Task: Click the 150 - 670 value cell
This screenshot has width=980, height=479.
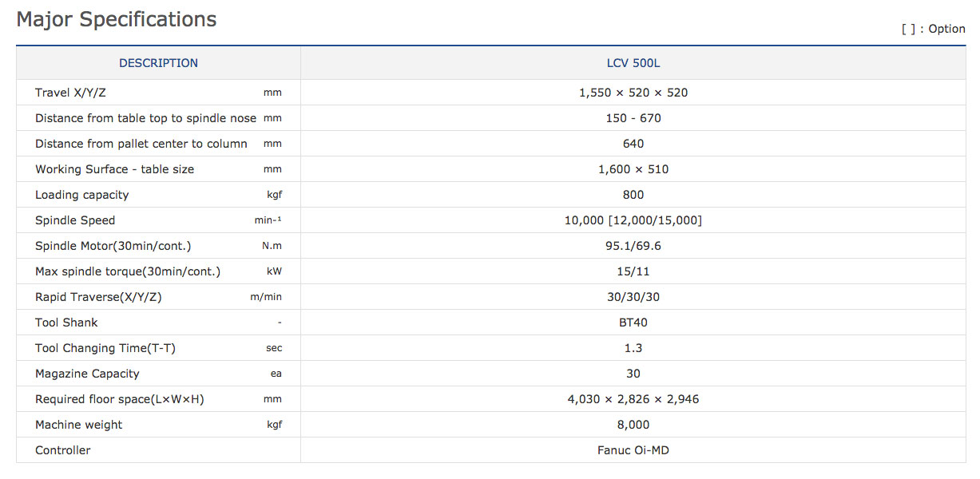Action: (633, 118)
